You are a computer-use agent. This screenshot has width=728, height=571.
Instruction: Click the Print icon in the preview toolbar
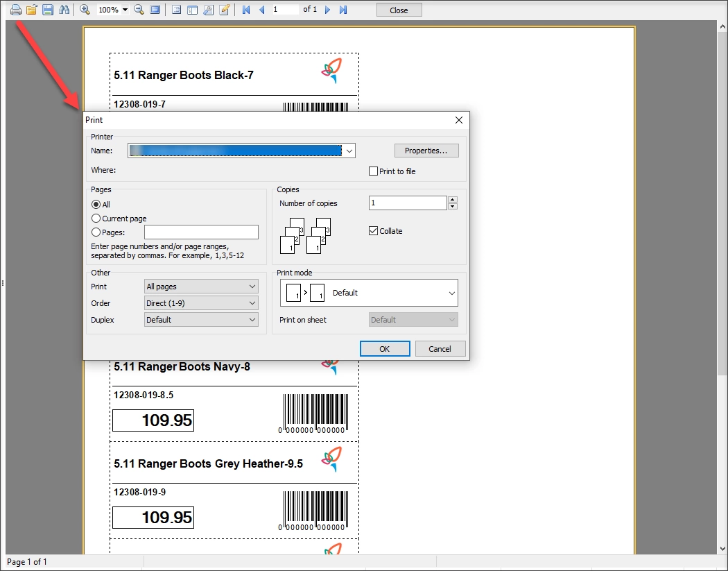pos(16,9)
